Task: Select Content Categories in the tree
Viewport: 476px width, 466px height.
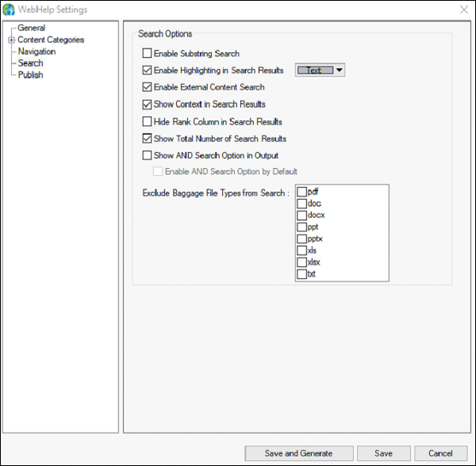Action: [51, 40]
